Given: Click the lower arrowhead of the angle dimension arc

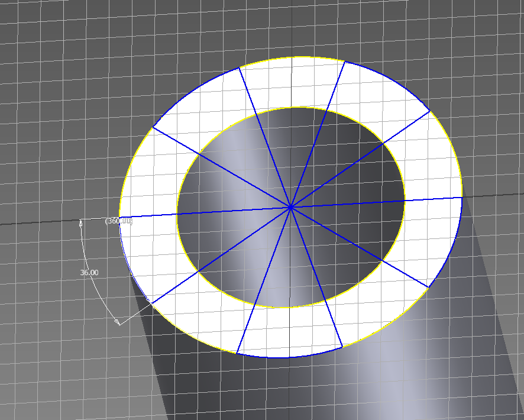Looking at the screenshot, I should (x=118, y=322).
